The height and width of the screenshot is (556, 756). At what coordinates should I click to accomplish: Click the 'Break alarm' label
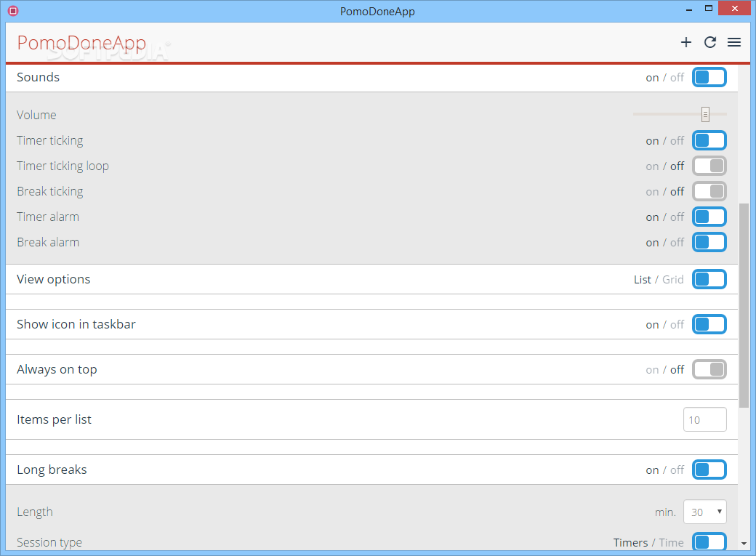click(48, 242)
